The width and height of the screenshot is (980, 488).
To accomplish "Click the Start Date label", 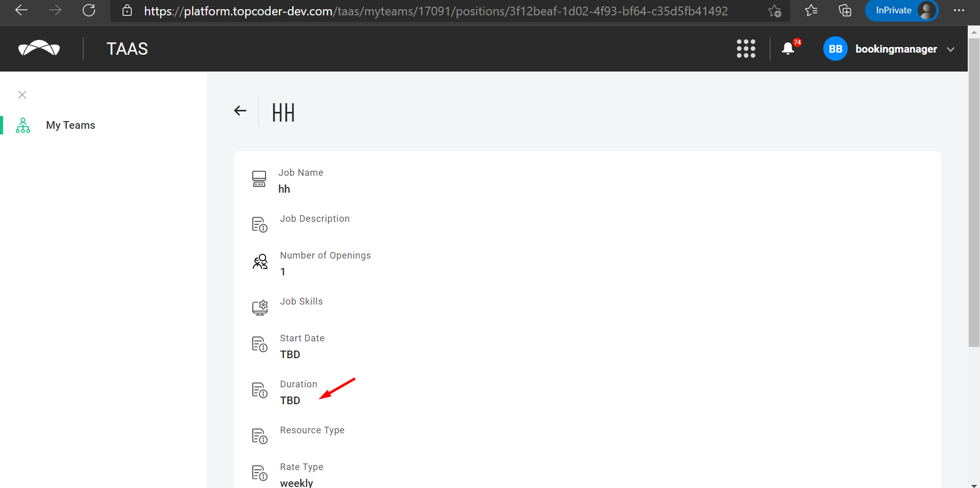I will click(302, 338).
